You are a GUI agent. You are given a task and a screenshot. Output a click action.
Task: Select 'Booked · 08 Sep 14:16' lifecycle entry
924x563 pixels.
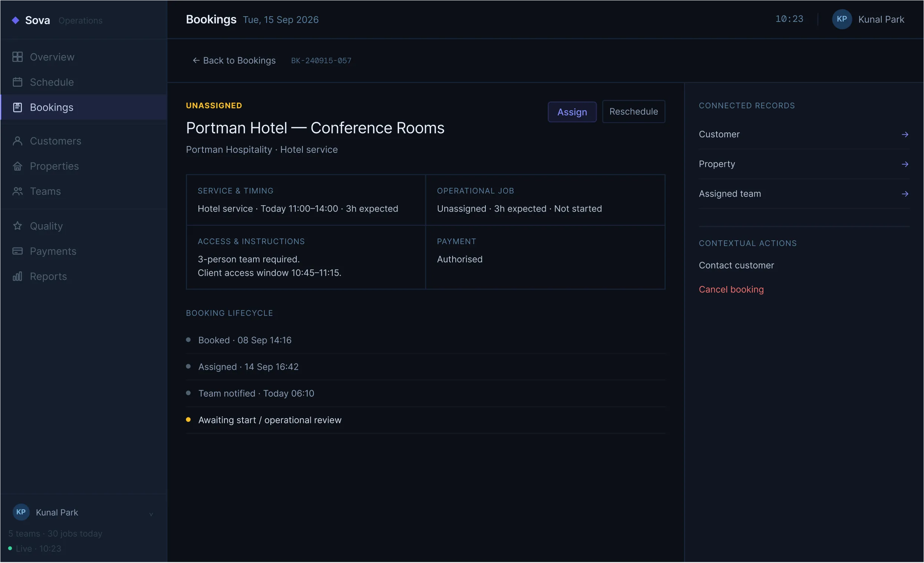point(425,340)
